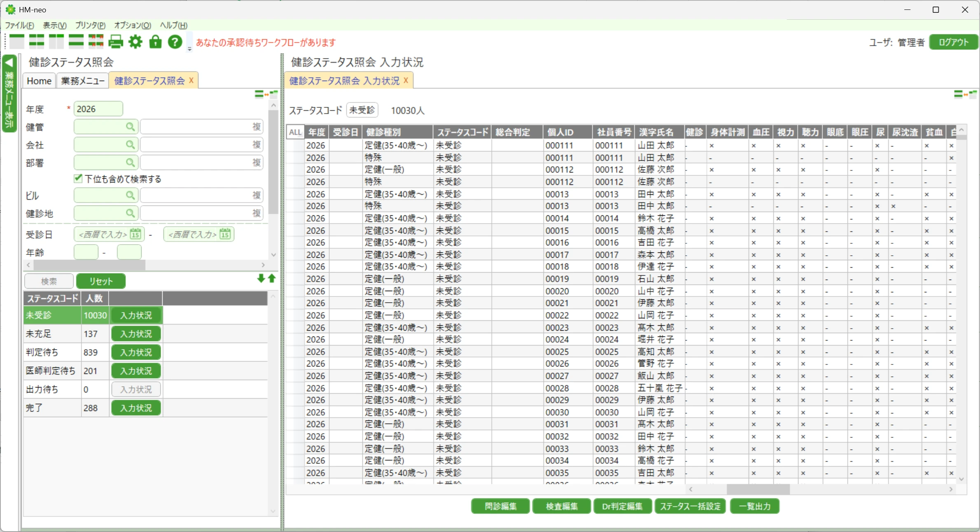
Task: Toggle 下位も含めて検索する checkbox
Action: pos(78,179)
